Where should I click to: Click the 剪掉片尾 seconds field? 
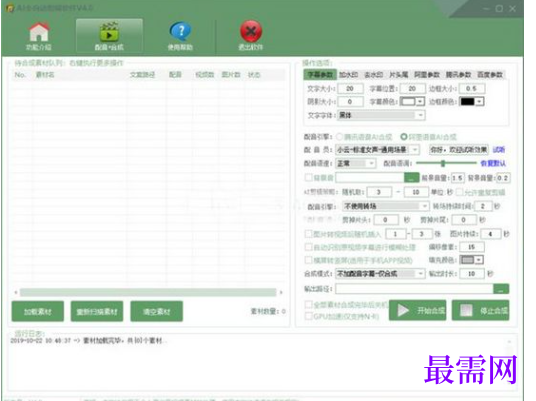click(464, 220)
